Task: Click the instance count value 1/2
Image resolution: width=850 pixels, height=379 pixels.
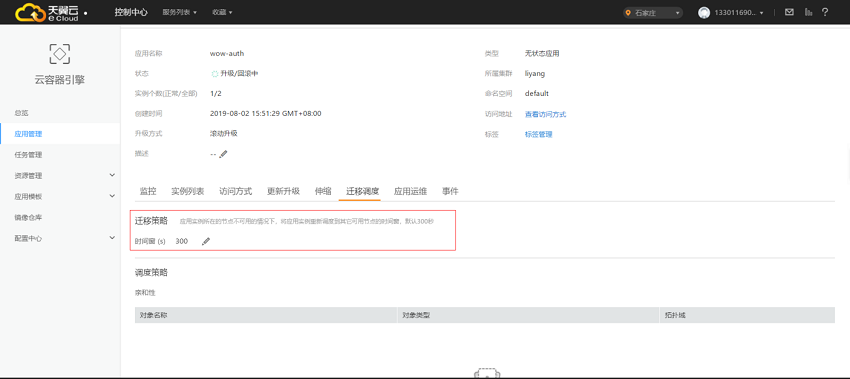Action: [x=216, y=93]
